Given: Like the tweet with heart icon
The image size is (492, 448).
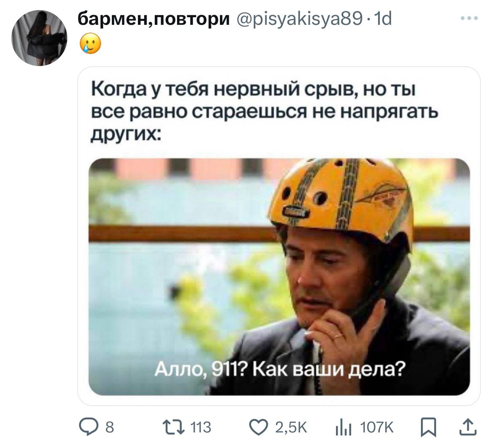Looking at the screenshot, I should pyautogui.click(x=259, y=427).
